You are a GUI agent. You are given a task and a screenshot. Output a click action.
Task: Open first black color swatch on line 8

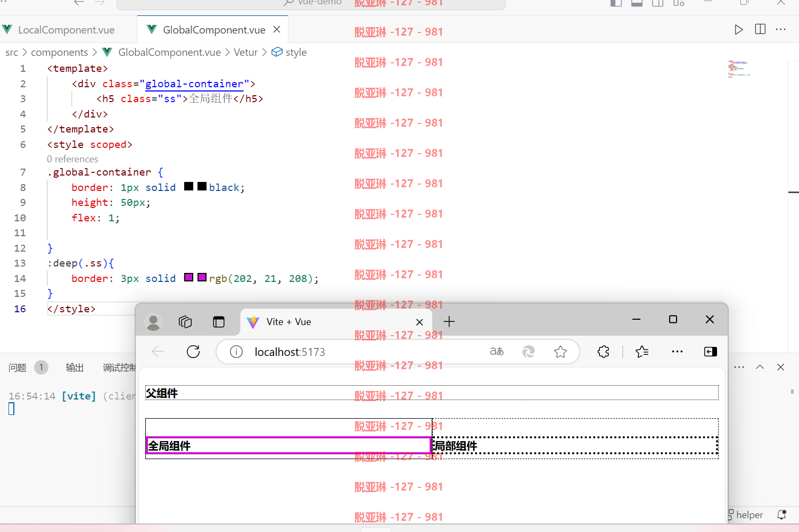pyautogui.click(x=188, y=186)
